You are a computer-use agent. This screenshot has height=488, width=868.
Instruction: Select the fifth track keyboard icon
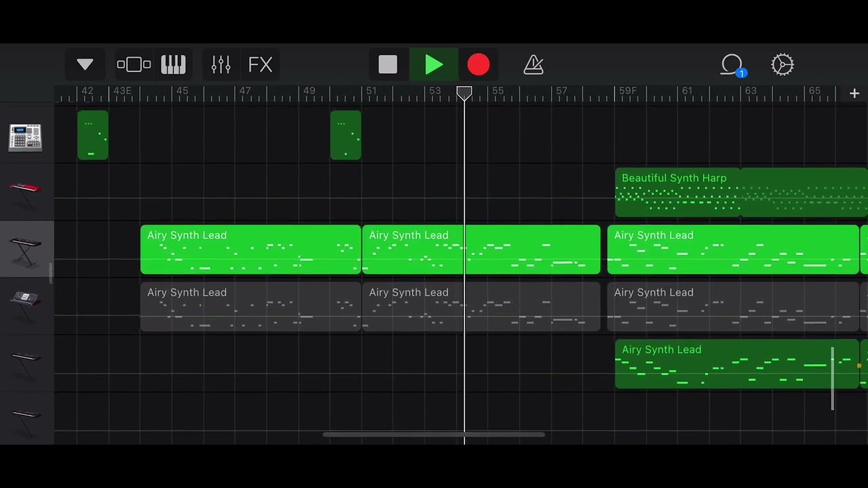tap(26, 363)
